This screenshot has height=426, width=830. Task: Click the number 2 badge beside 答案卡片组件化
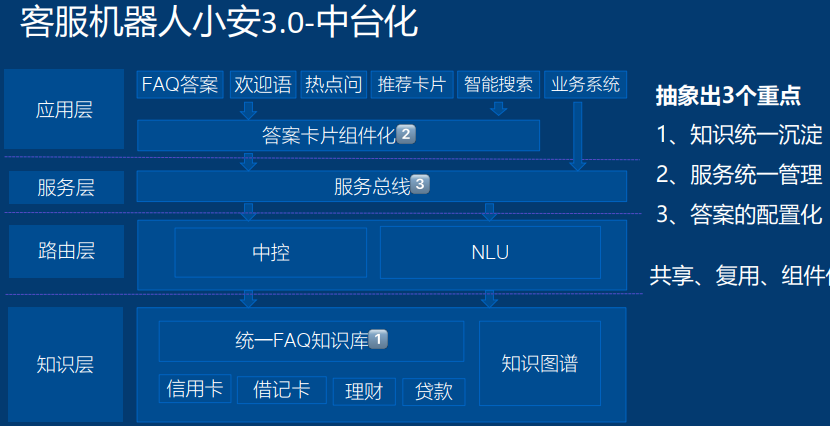pyautogui.click(x=406, y=135)
